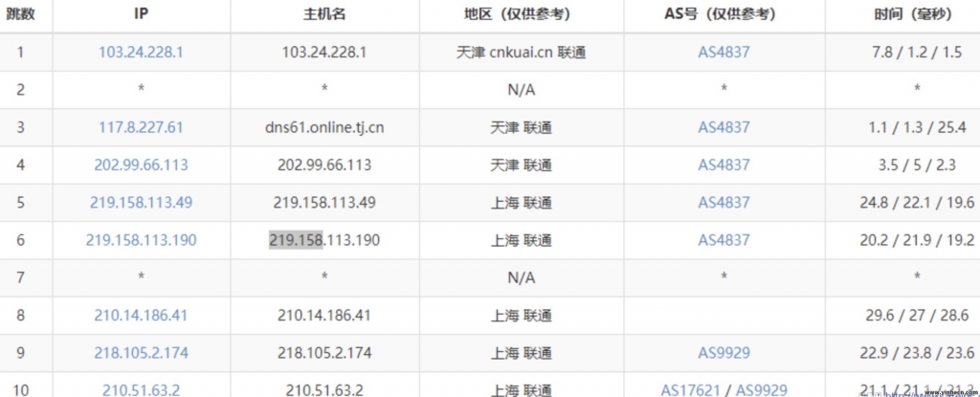980x397 pixels.
Task: Click the dns61.online.tj.cn hostname text
Action: click(324, 127)
